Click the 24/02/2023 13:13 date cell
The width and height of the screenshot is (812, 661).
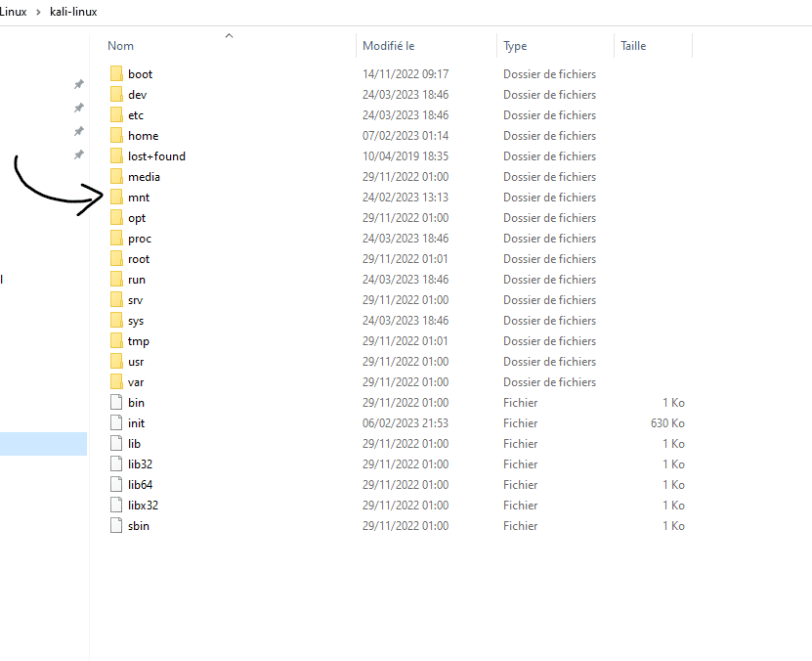(x=406, y=198)
